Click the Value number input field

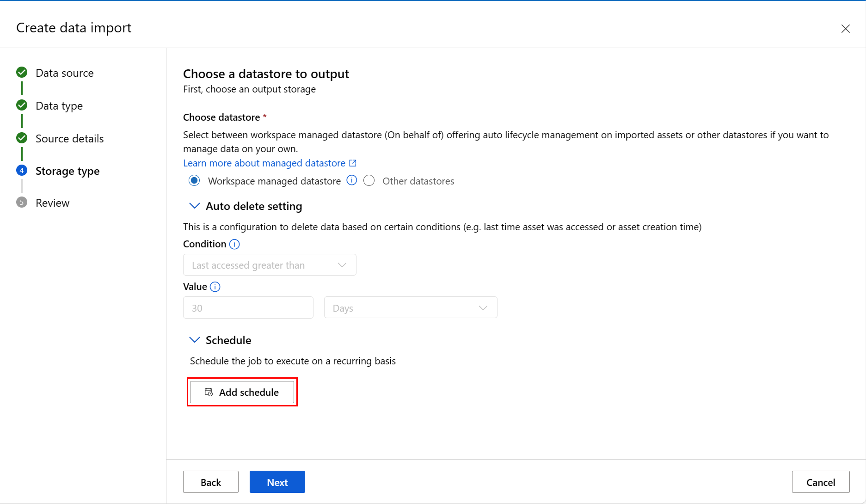pyautogui.click(x=248, y=307)
